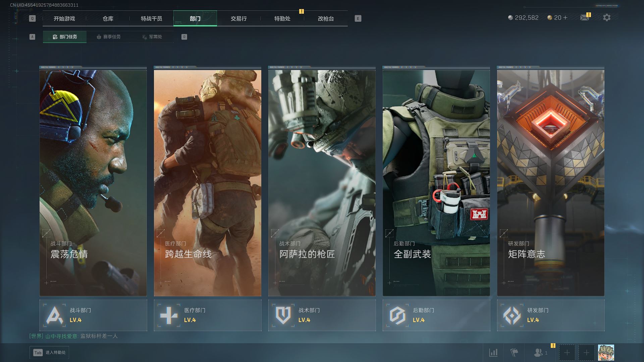Open the 特勤处 tab

tap(282, 19)
